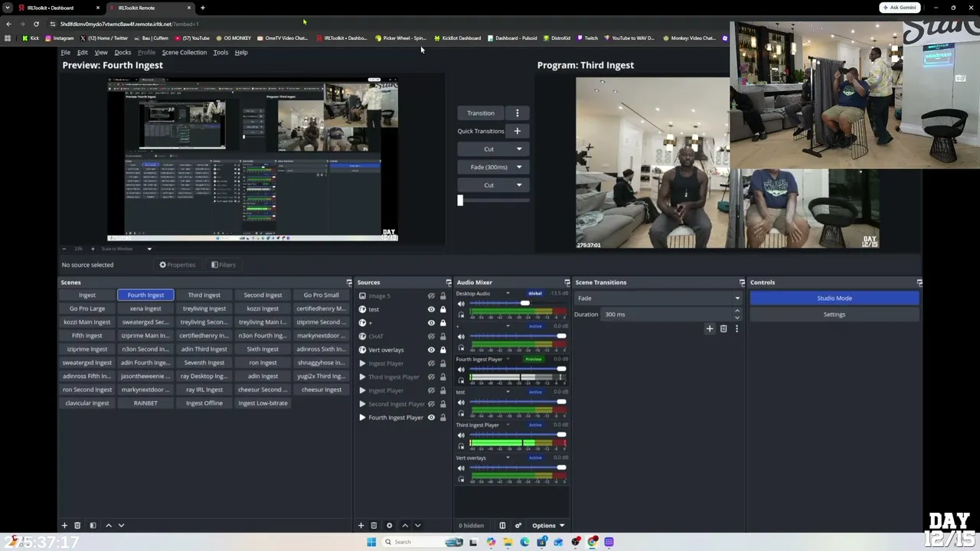Open the Fade scene transition combo box

coord(658,298)
